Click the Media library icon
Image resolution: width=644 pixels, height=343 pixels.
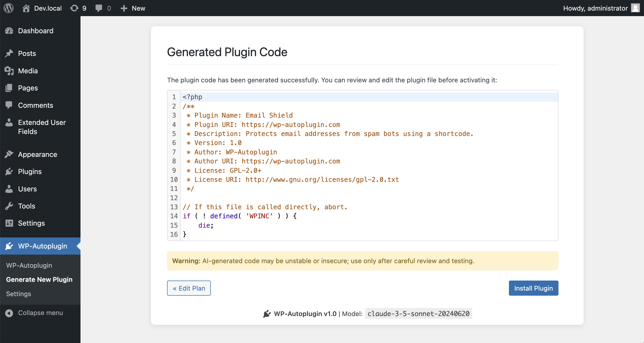[x=9, y=71]
